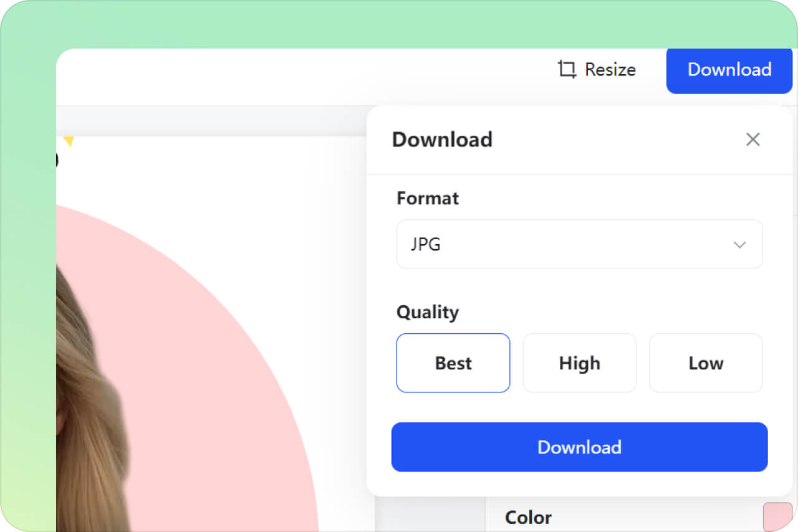
Task: Select Low quality option
Action: point(706,363)
